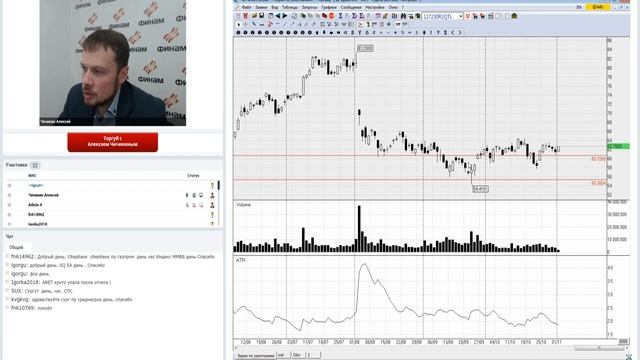Select the crosshair chart tool

(x=246, y=24)
